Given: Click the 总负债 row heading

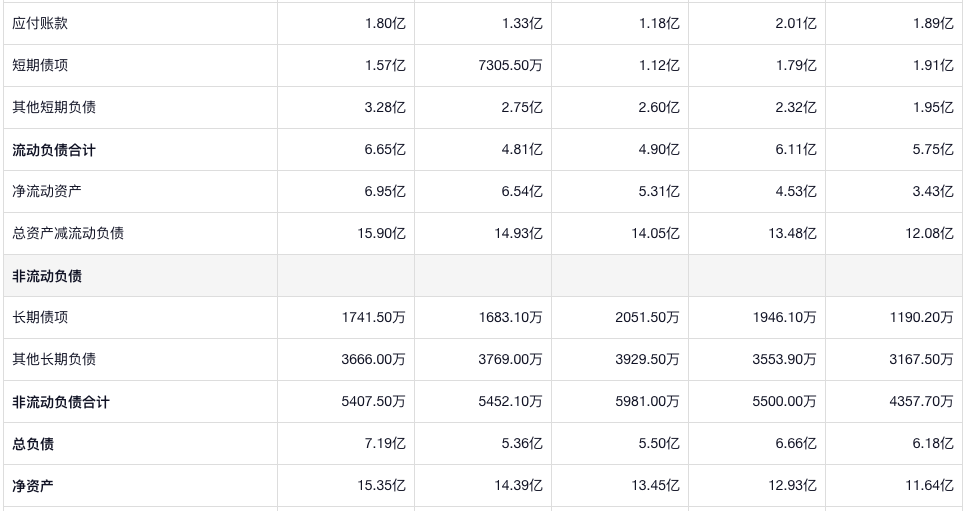Looking at the screenshot, I should point(33,444).
